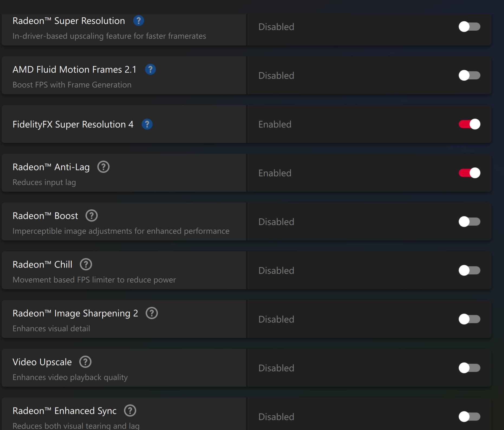Enable Radeon Enhanced Sync toggle
The height and width of the screenshot is (430, 504).
pos(469,417)
